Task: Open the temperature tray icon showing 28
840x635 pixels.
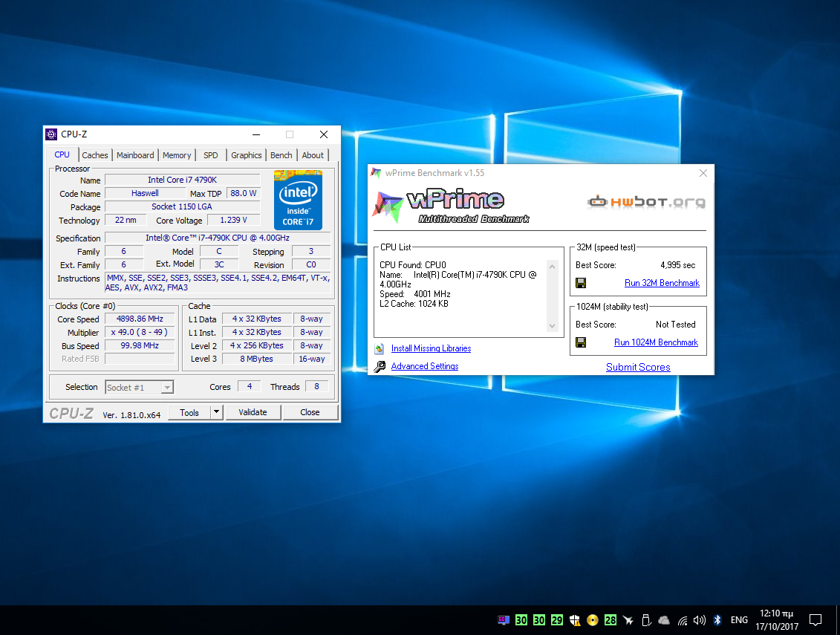Action: click(611, 620)
